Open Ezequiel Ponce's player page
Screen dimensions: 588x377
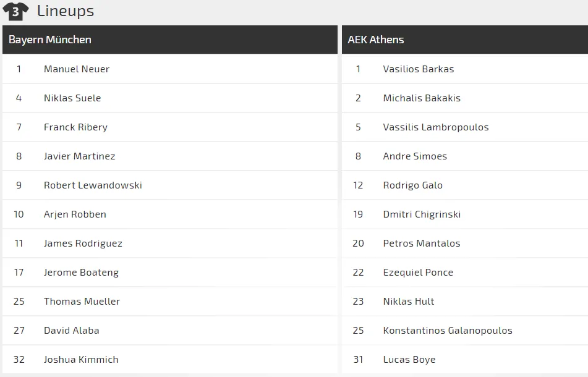[418, 273]
